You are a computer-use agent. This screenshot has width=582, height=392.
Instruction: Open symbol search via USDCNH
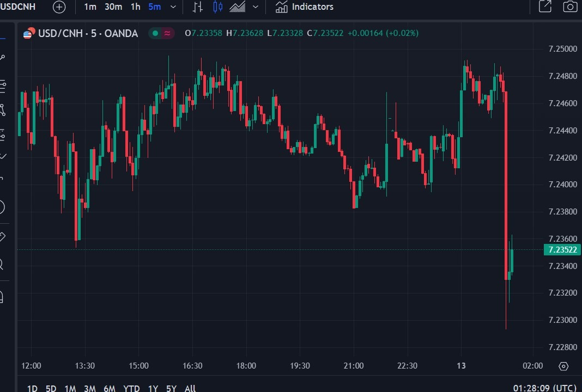click(18, 7)
